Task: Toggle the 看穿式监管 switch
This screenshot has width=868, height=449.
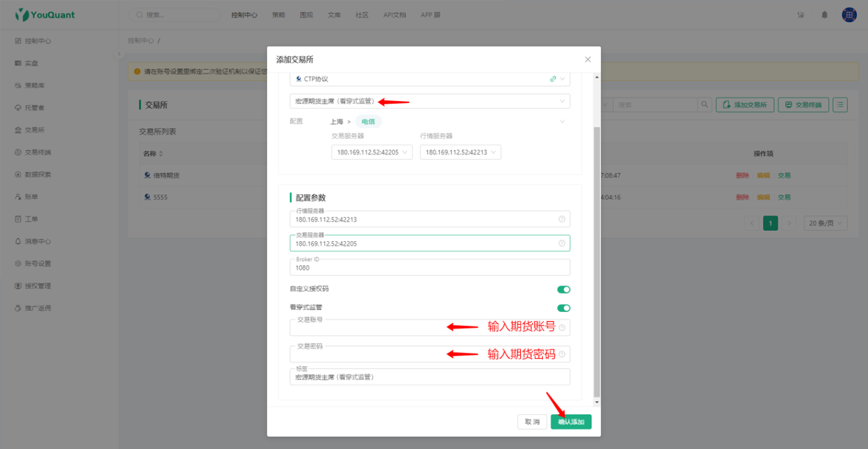Action: (x=564, y=308)
